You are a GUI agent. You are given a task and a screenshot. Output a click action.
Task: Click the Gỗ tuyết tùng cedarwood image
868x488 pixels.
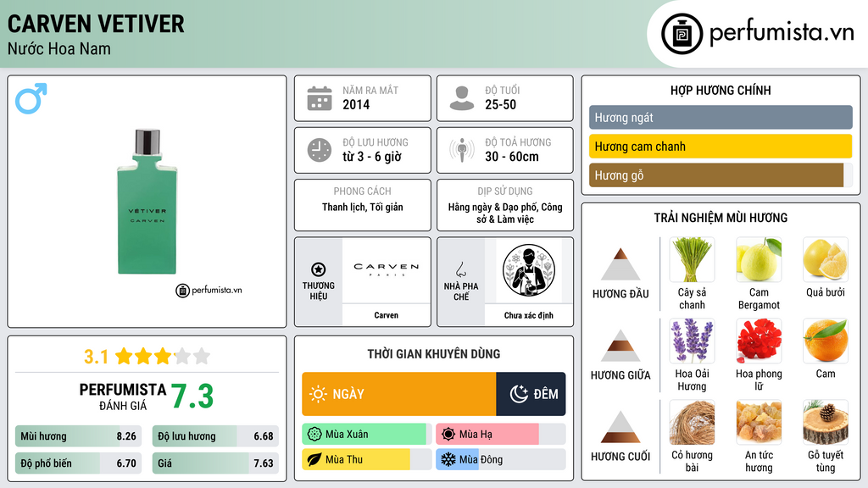pos(826,422)
